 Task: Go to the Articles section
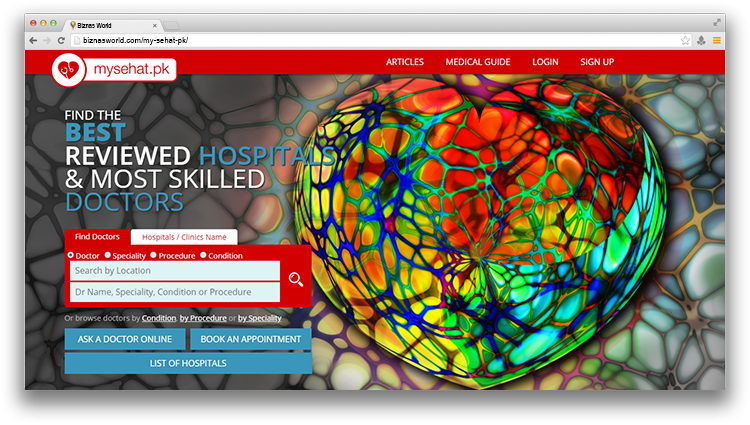(x=405, y=62)
